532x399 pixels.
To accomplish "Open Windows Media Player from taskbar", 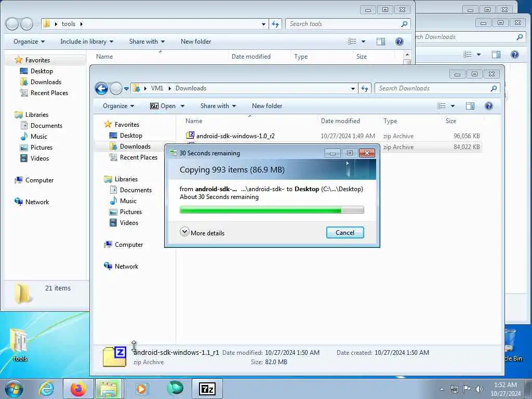I will pos(141,389).
